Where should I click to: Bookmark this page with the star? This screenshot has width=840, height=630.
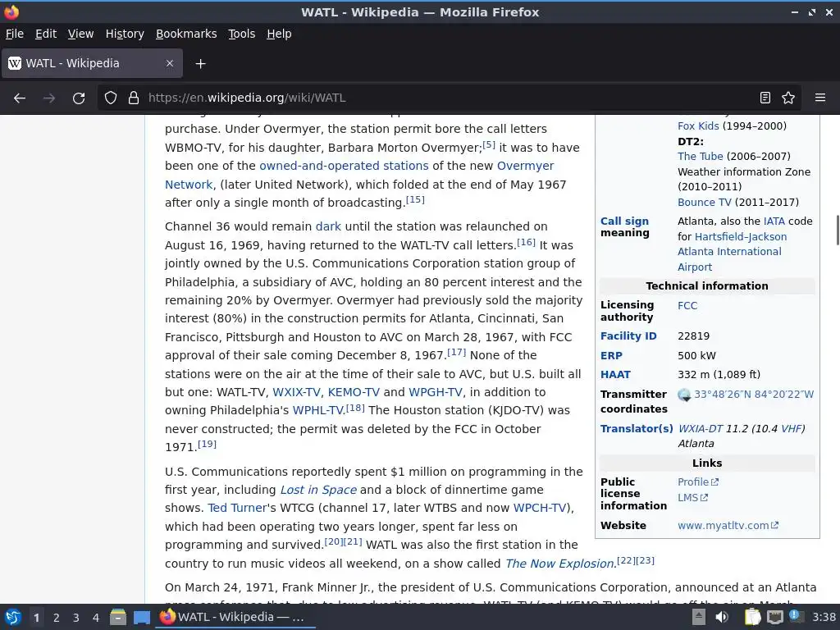tap(788, 98)
